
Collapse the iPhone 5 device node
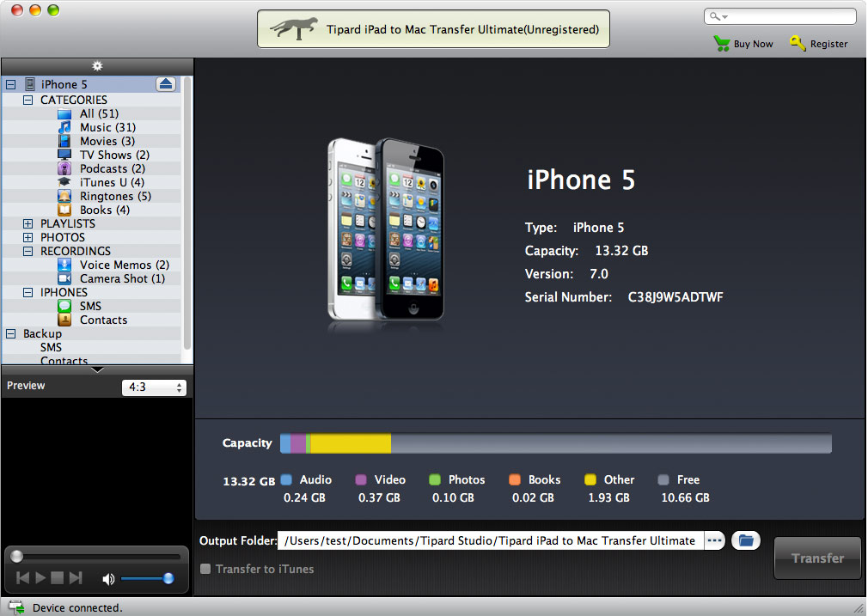(10, 85)
